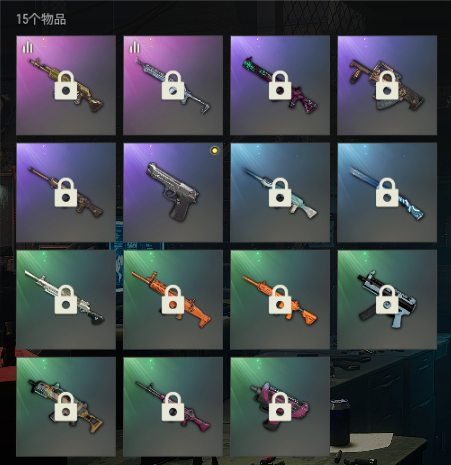The height and width of the screenshot is (465, 451).
Task: Pick the green and magenta rifle skin
Action: coord(280,85)
